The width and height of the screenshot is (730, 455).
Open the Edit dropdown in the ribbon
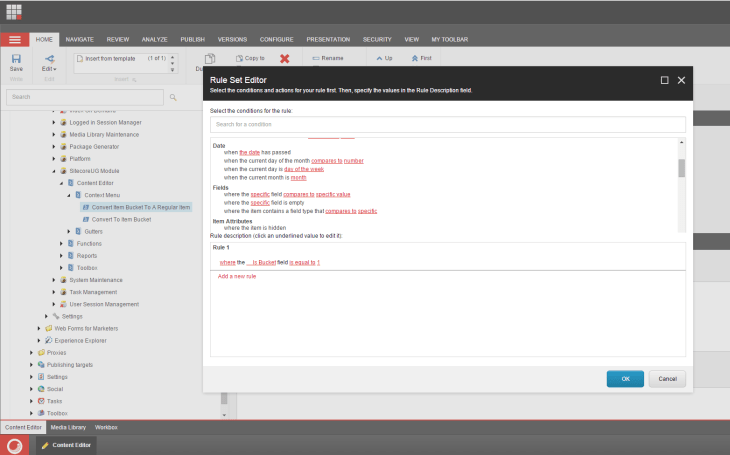[48, 68]
